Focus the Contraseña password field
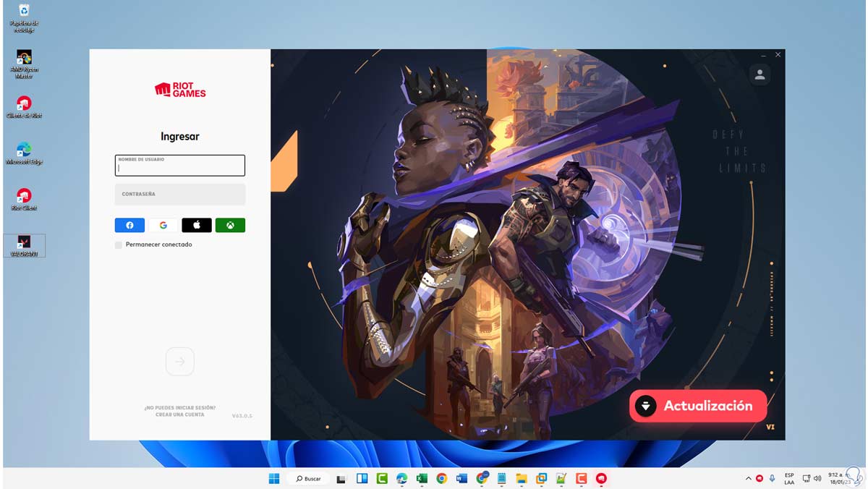 pos(180,194)
